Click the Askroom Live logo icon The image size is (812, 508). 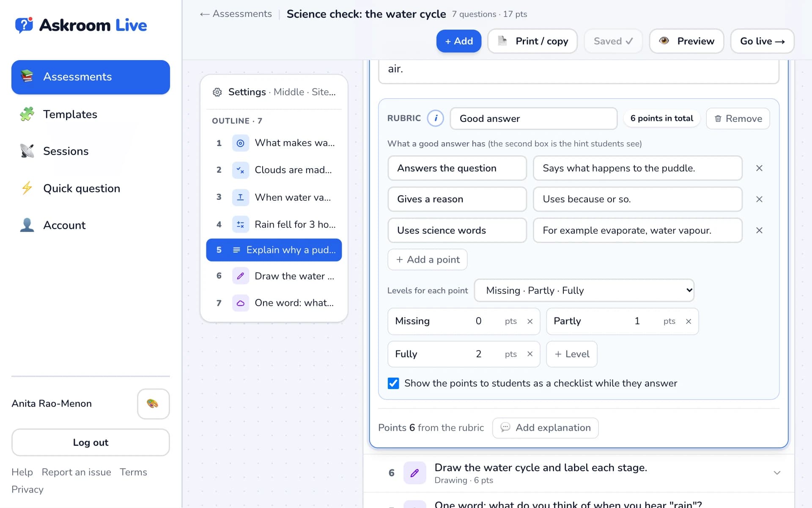click(x=24, y=25)
